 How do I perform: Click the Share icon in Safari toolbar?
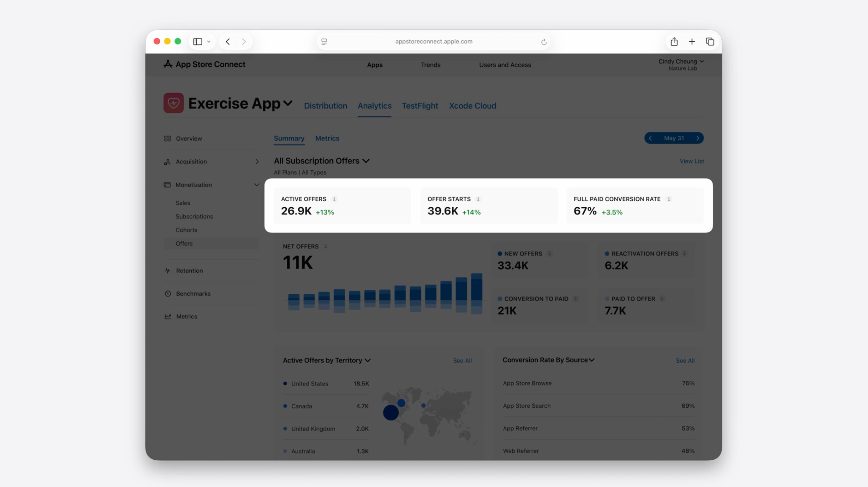pyautogui.click(x=674, y=42)
